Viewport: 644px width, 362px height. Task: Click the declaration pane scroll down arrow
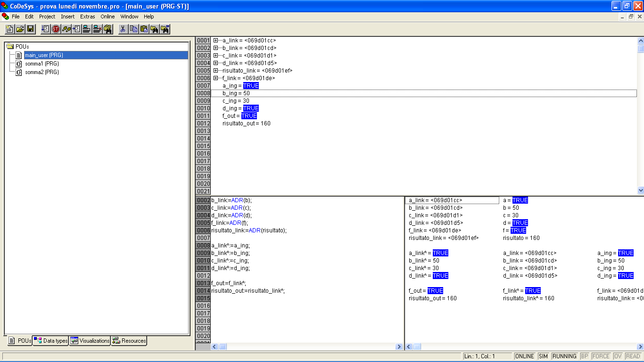point(640,190)
